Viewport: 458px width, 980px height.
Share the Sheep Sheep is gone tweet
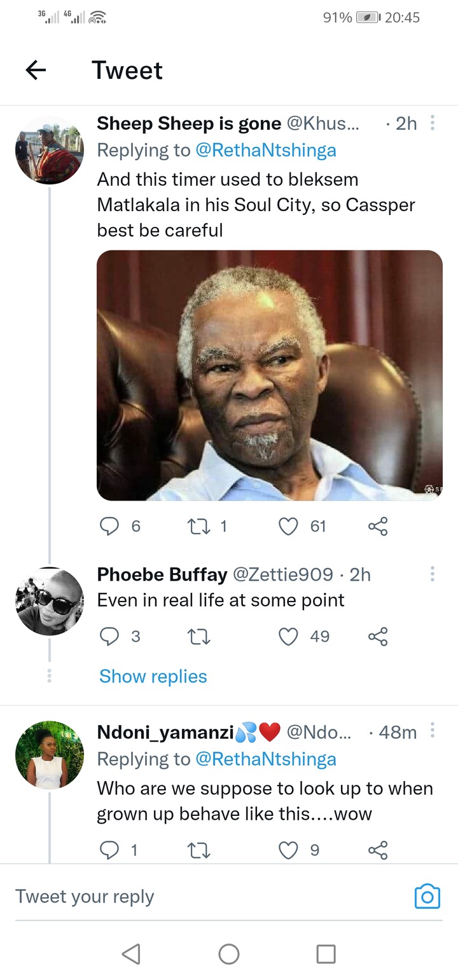pos(378,526)
